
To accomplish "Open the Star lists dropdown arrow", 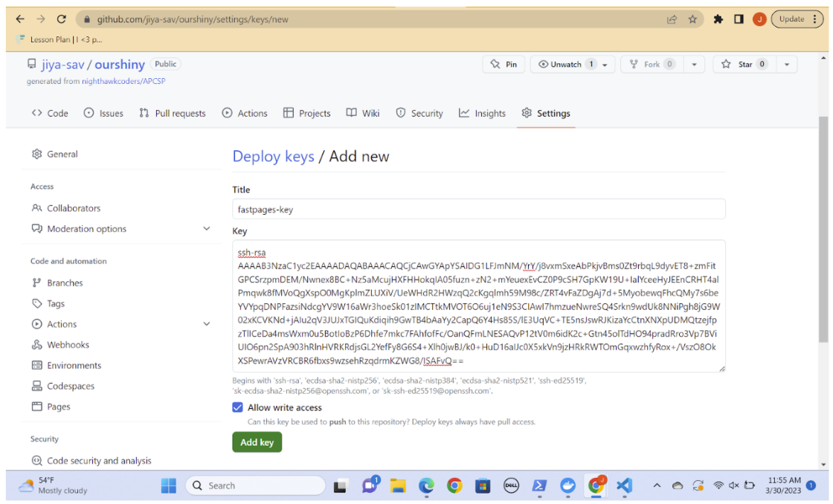I will point(787,64).
